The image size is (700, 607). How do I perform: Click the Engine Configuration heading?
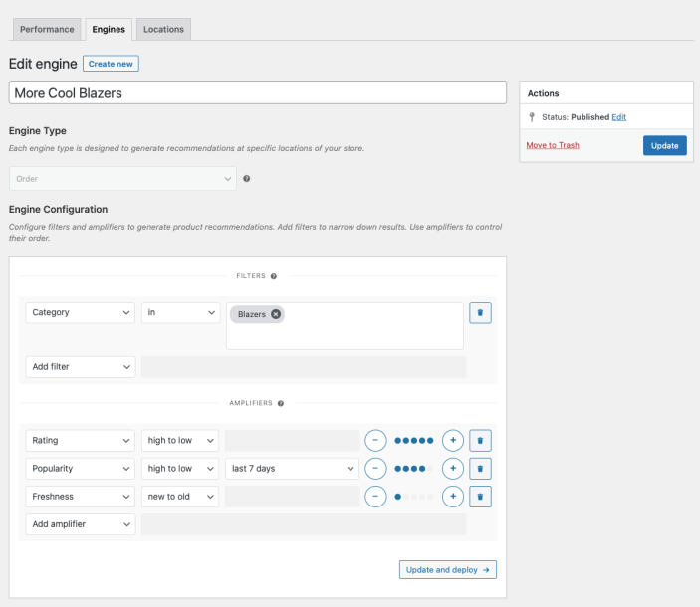click(58, 210)
